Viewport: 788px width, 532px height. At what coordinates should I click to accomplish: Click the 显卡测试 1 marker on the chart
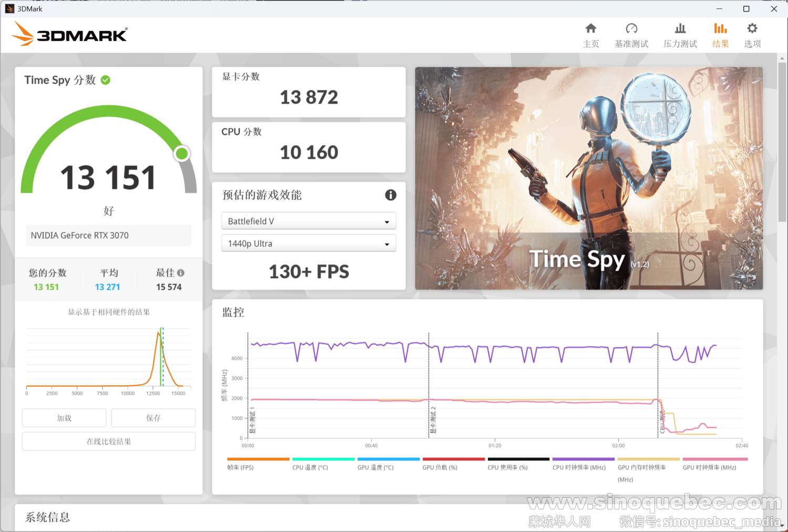pos(252,420)
